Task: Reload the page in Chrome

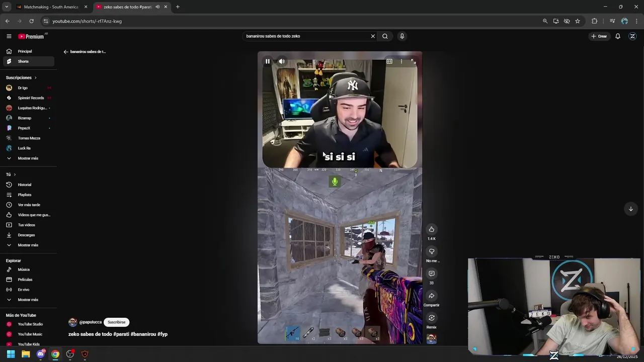Action: pyautogui.click(x=31, y=21)
